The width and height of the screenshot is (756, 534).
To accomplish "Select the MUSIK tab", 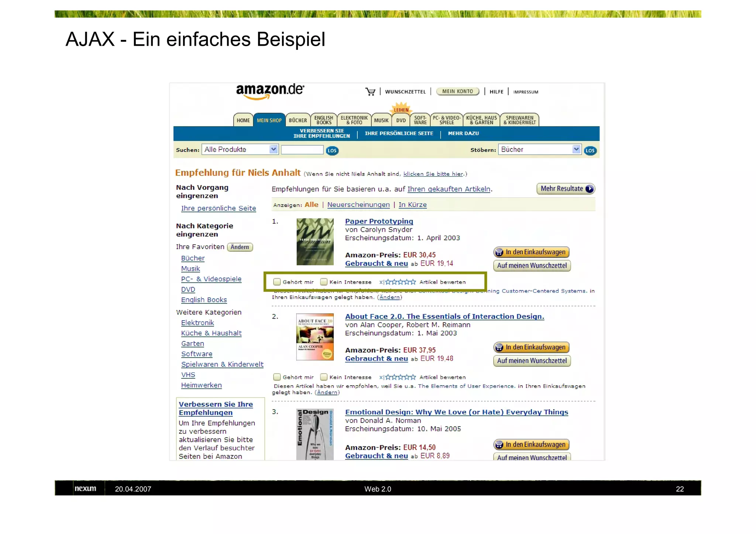I will click(x=381, y=120).
